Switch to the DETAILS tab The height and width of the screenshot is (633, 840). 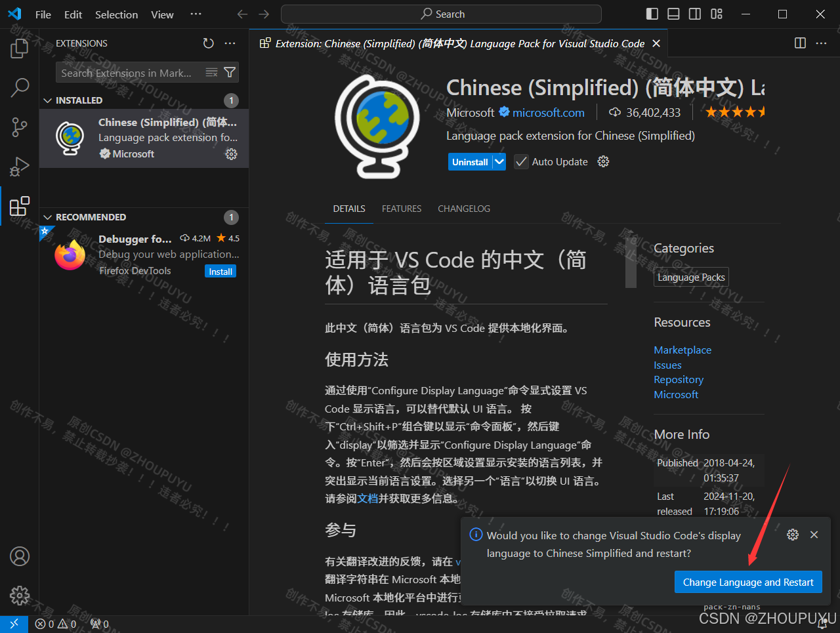[349, 209]
